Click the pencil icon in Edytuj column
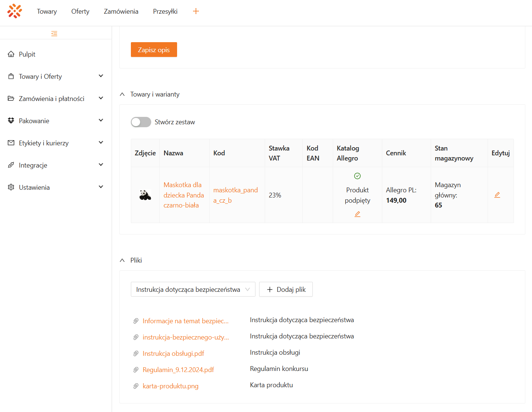The width and height of the screenshot is (532, 412). click(497, 195)
